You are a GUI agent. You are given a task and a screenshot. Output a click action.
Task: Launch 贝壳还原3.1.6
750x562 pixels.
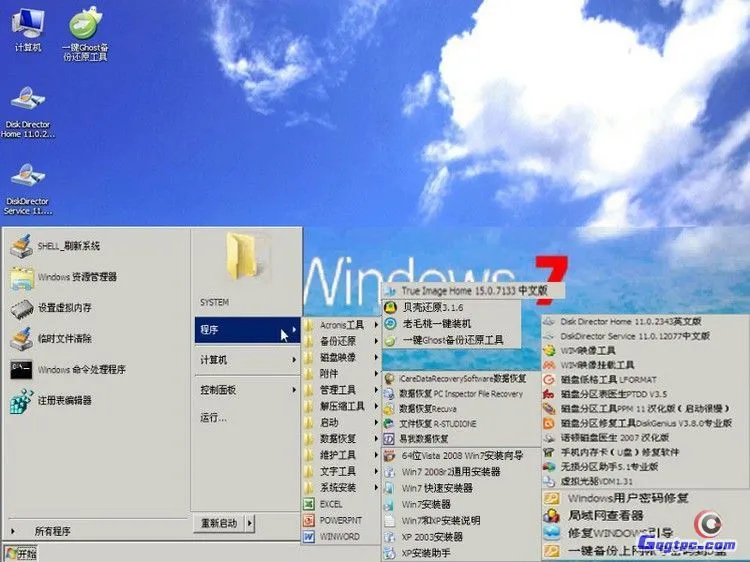(452, 308)
